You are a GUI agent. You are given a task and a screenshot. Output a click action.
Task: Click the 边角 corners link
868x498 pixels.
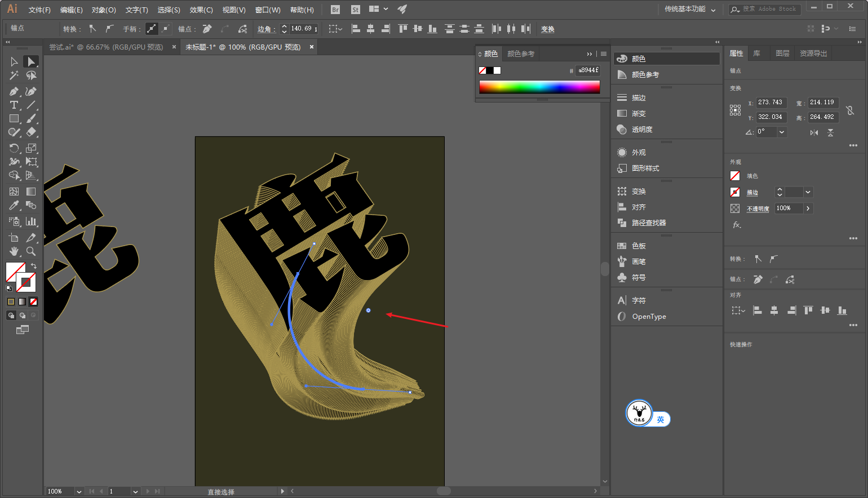coord(265,29)
